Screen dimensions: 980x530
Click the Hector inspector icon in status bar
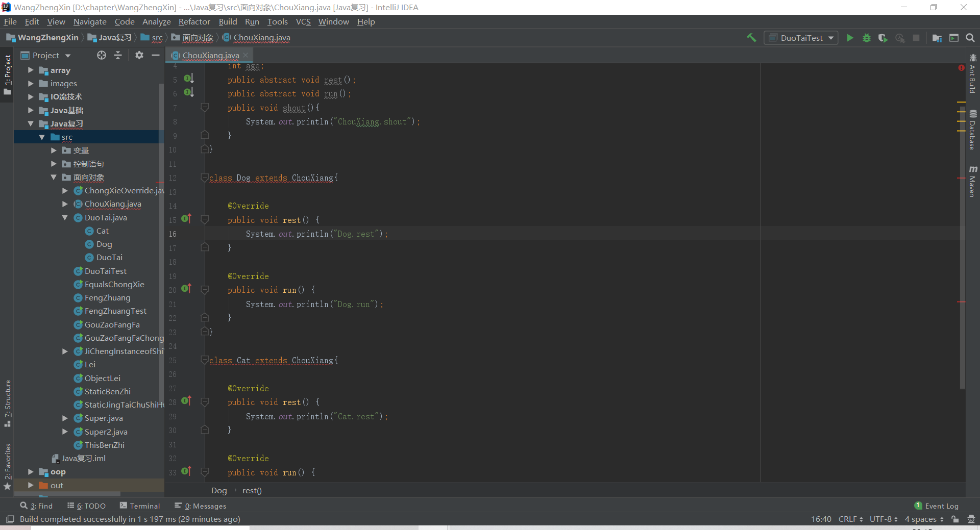point(971,519)
